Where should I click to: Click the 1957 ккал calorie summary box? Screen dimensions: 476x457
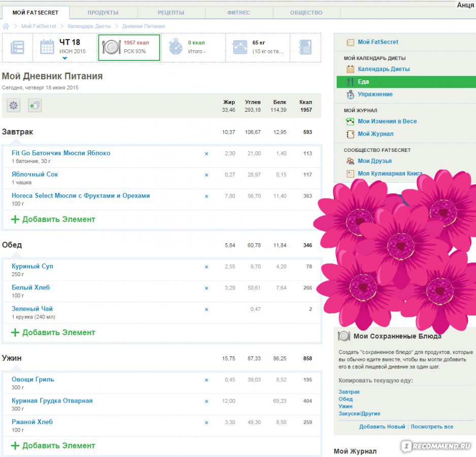[x=129, y=47]
